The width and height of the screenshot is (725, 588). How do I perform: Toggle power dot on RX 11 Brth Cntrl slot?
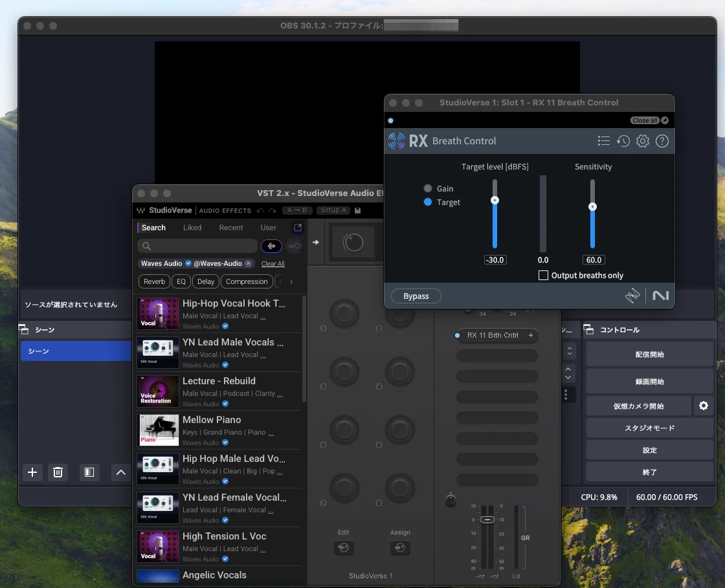click(x=457, y=335)
